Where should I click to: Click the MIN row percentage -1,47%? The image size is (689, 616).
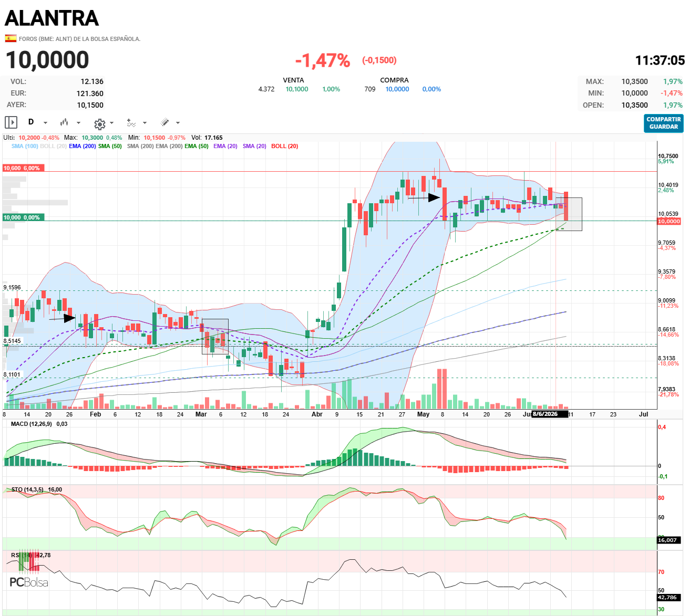click(x=672, y=93)
